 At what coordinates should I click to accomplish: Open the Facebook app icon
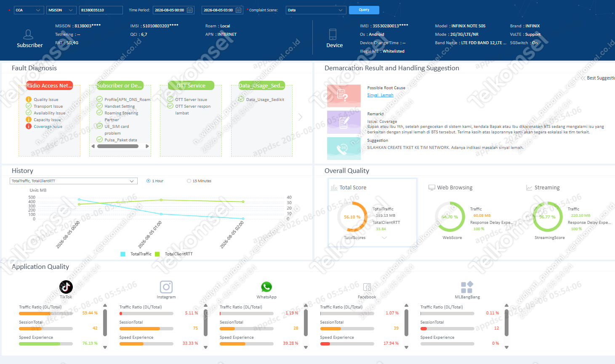(367, 287)
